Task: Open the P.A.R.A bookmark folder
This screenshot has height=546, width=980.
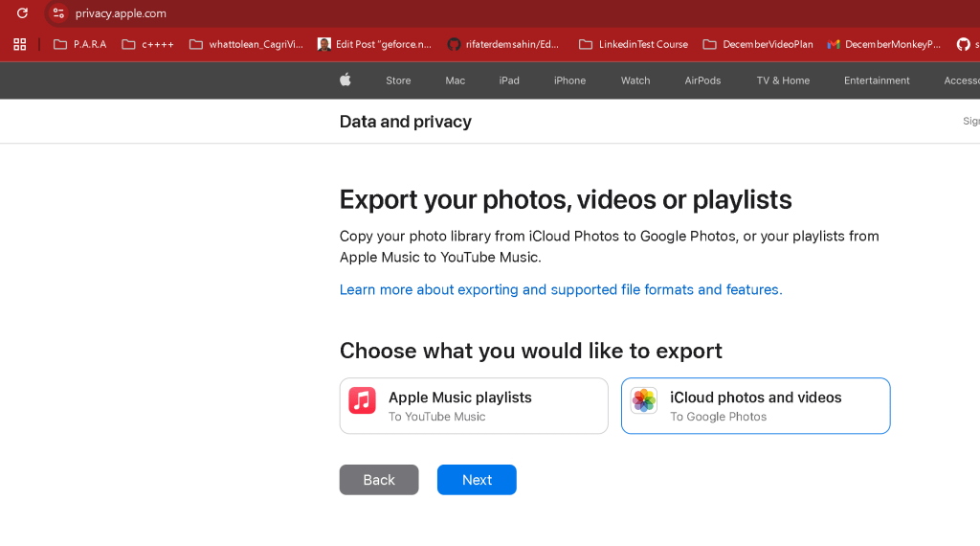Action: coord(80,44)
